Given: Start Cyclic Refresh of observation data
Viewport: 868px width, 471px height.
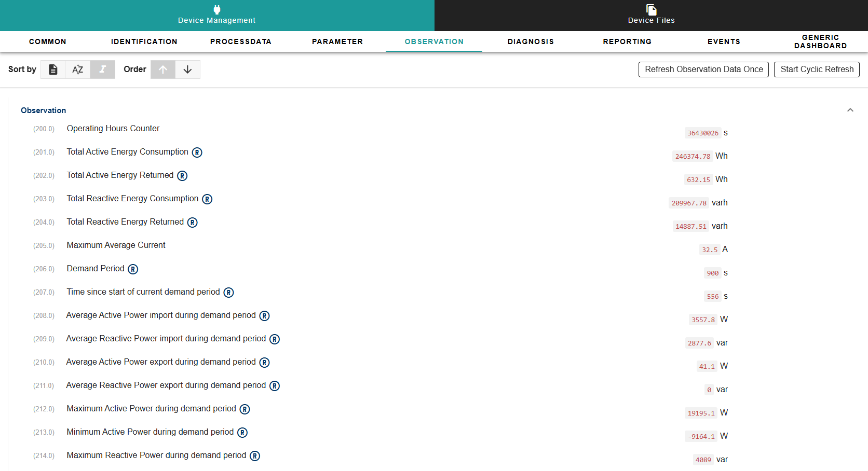Looking at the screenshot, I should pyautogui.click(x=817, y=70).
